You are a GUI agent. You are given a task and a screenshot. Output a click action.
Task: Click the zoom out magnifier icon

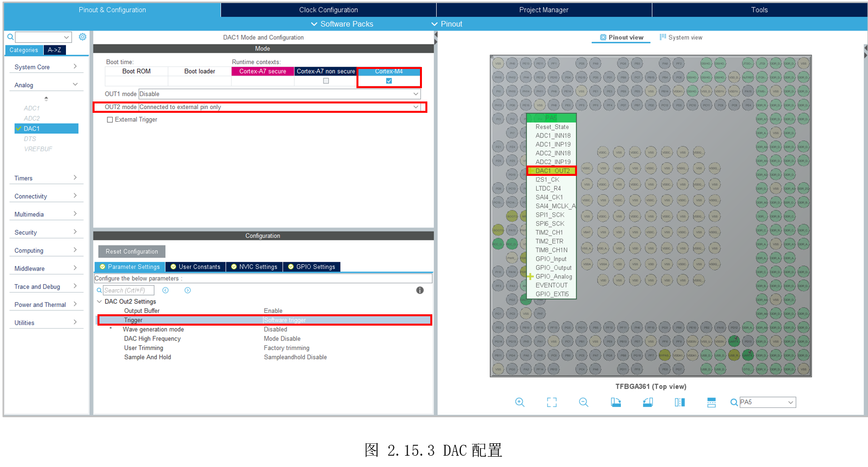(x=583, y=402)
